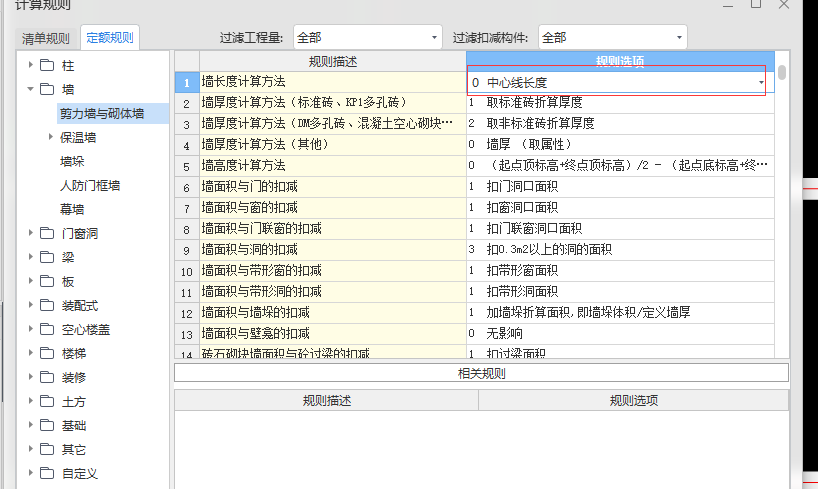
Task: Select 人防门框墙 in the tree
Action: (x=90, y=185)
